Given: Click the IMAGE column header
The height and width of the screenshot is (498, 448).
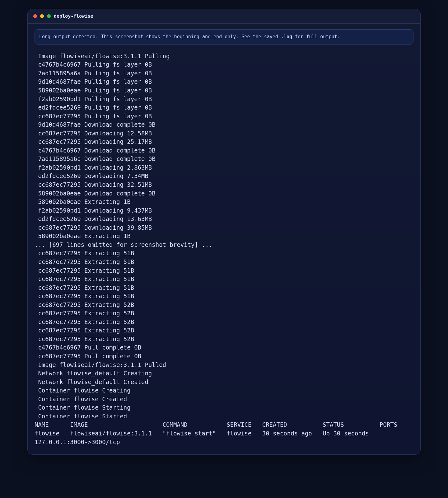Looking at the screenshot, I should tap(79, 425).
